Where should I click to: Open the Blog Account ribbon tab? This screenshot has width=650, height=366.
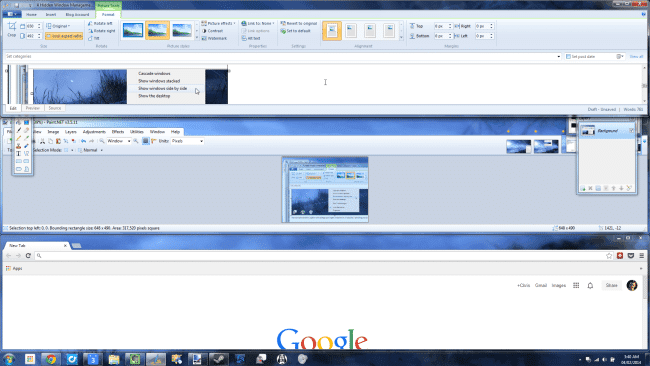[77, 15]
